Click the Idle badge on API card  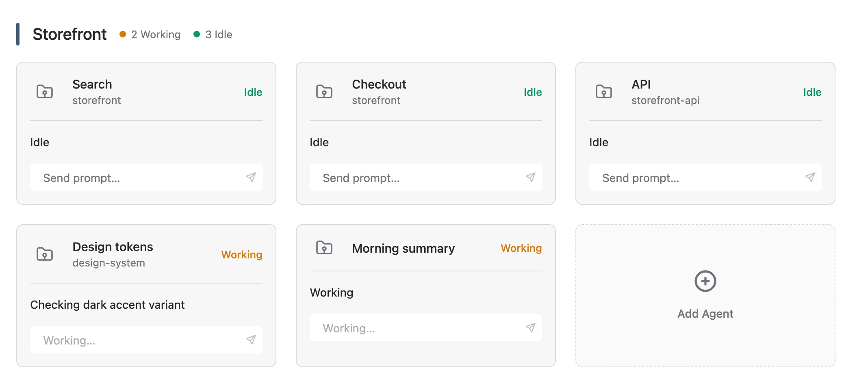tap(812, 92)
